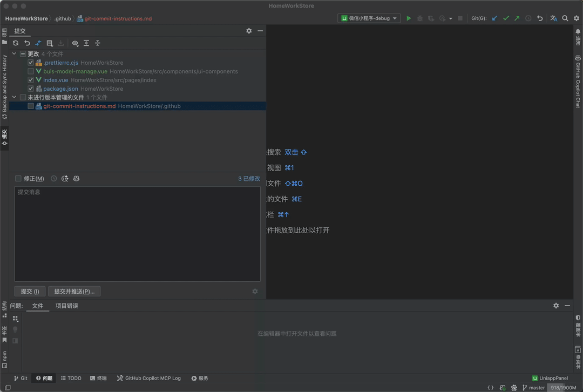Open commit panel gear settings
Screen dimensions: 583x392
pyautogui.click(x=249, y=31)
